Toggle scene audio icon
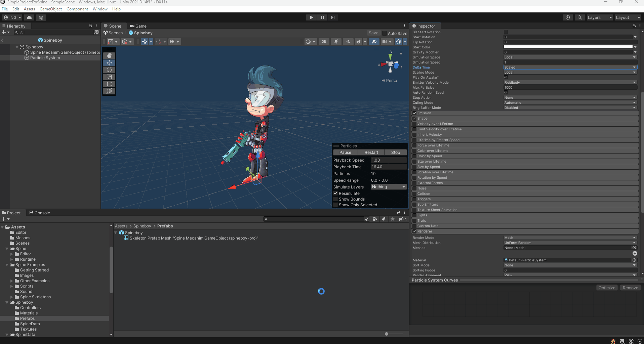Viewport: 644px width, 344px height. point(348,42)
